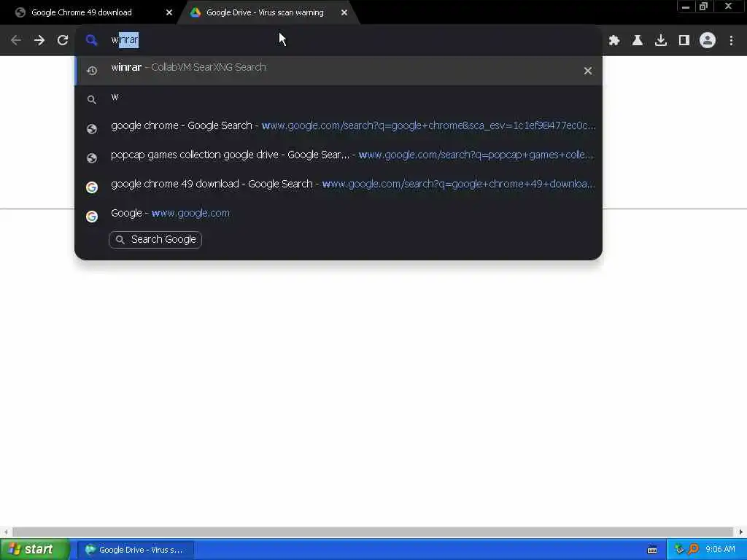
Task: Remove the winrar history suggestion
Action: click(588, 71)
